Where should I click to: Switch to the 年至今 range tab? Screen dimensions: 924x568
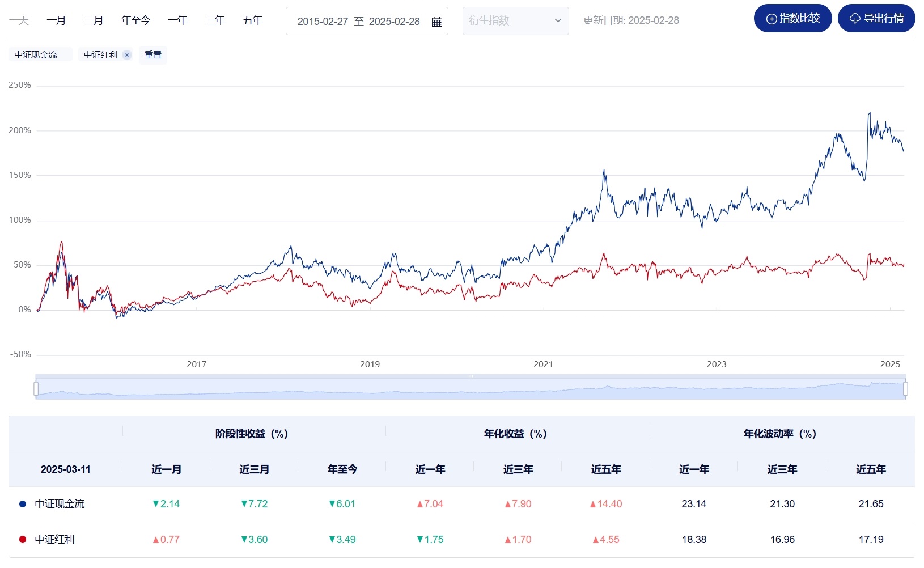click(x=135, y=19)
